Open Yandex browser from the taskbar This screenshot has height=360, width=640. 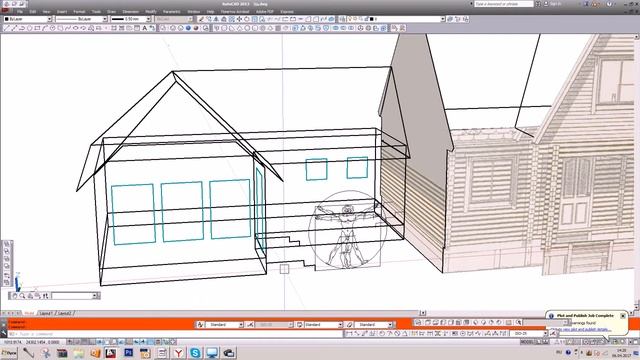pyautogui.click(x=178, y=353)
